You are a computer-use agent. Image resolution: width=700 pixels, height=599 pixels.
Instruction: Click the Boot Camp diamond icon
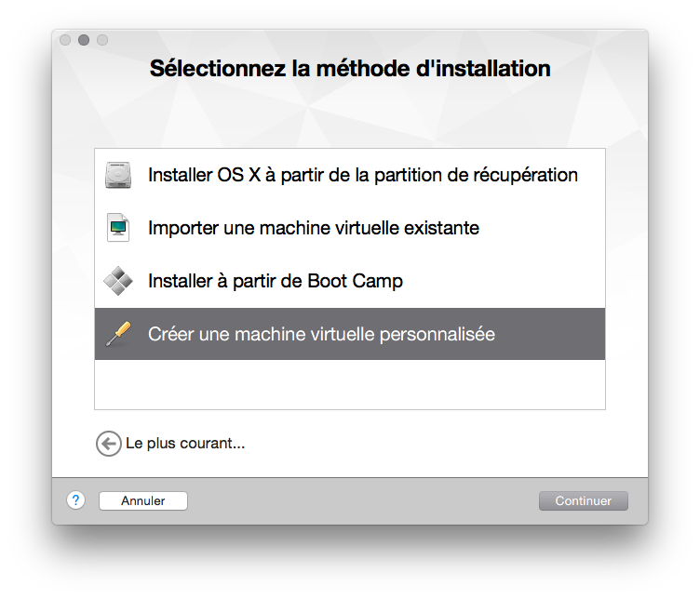pos(118,281)
